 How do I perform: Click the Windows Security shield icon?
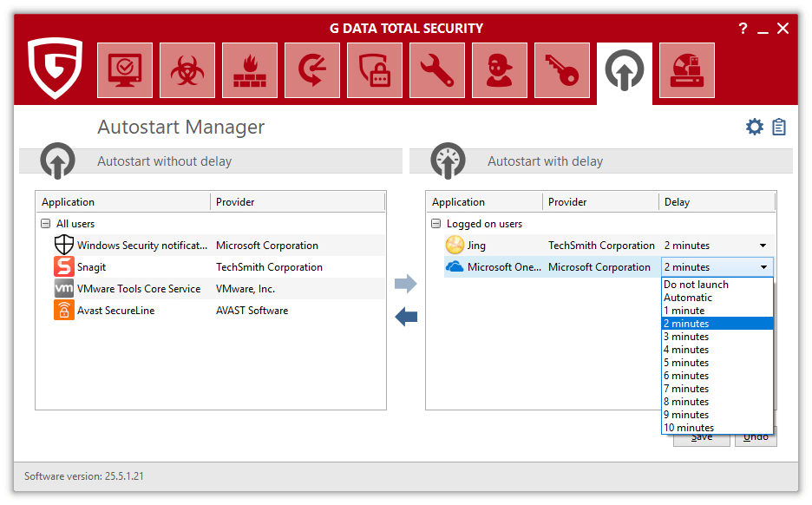click(x=63, y=245)
